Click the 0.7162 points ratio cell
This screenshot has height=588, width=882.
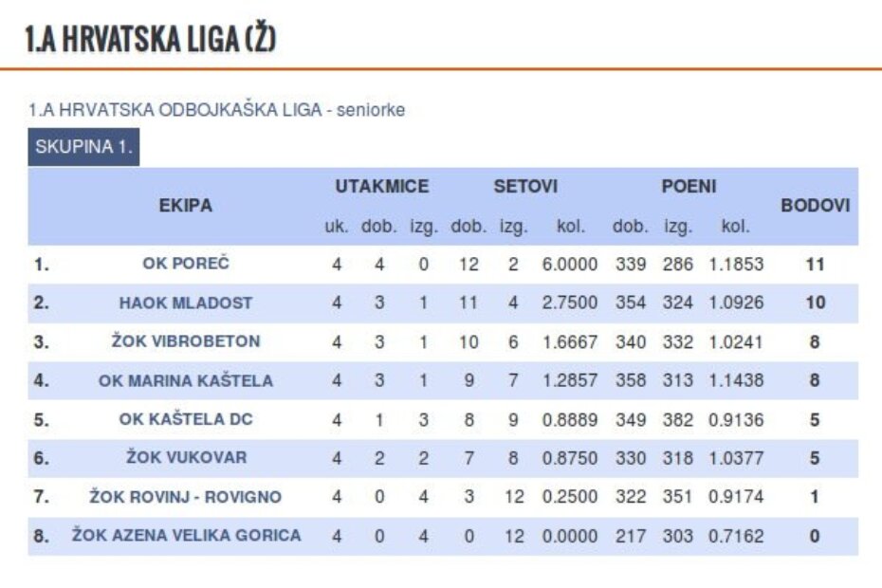[x=735, y=536]
